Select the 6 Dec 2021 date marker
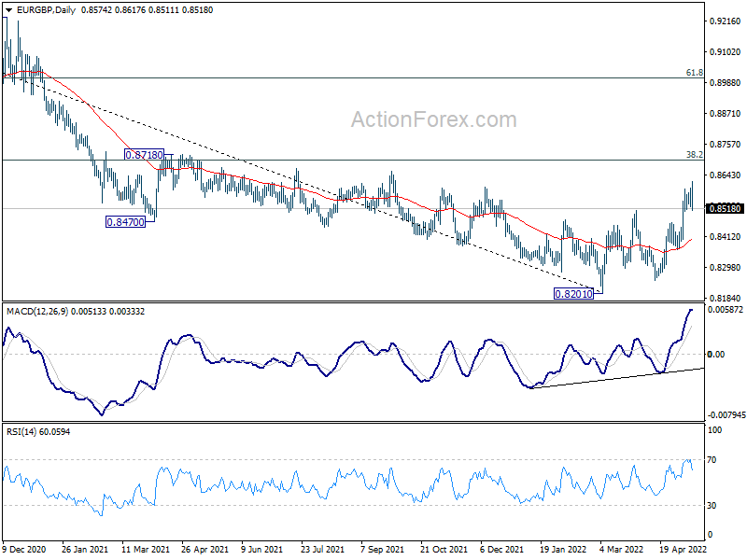 pos(500,550)
